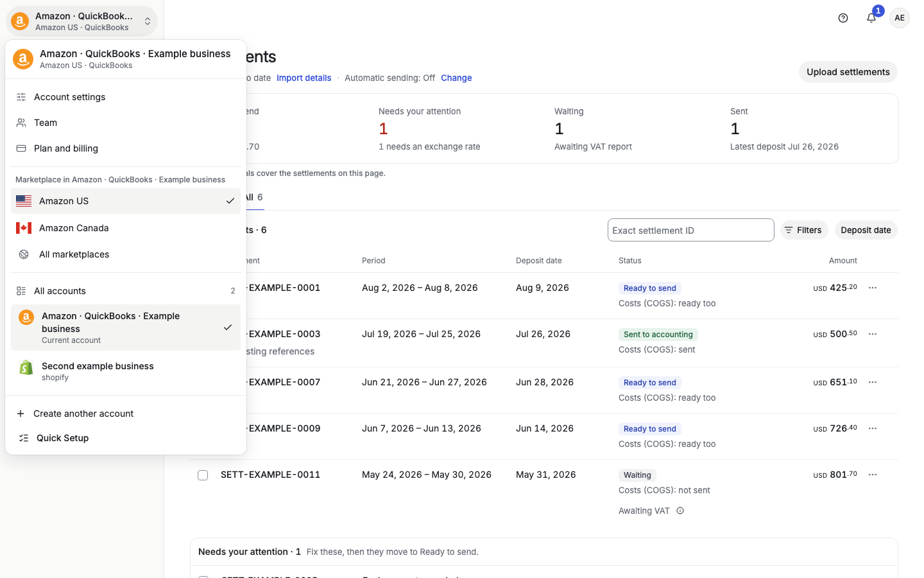Open the help question mark icon

click(843, 18)
